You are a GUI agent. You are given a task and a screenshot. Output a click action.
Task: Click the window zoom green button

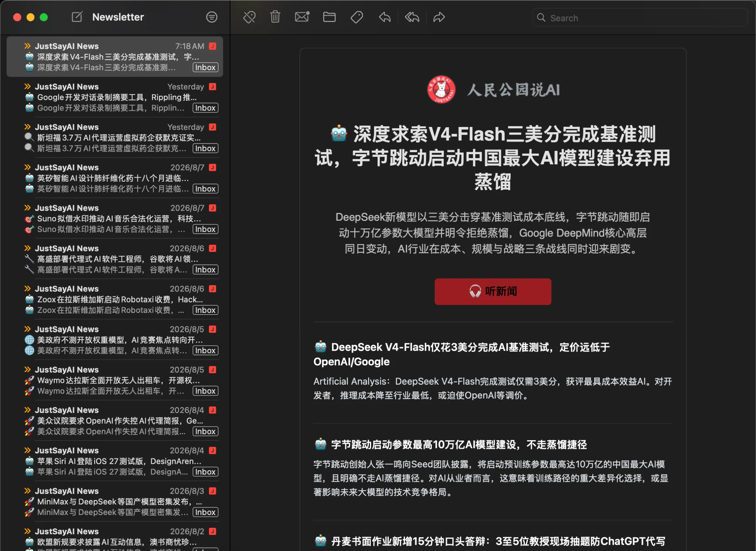(x=44, y=17)
